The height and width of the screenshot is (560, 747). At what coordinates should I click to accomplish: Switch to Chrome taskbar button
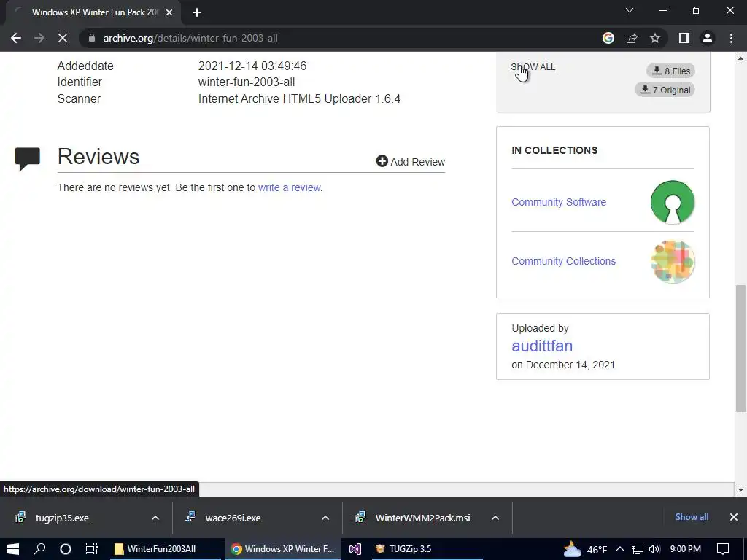[283, 549]
